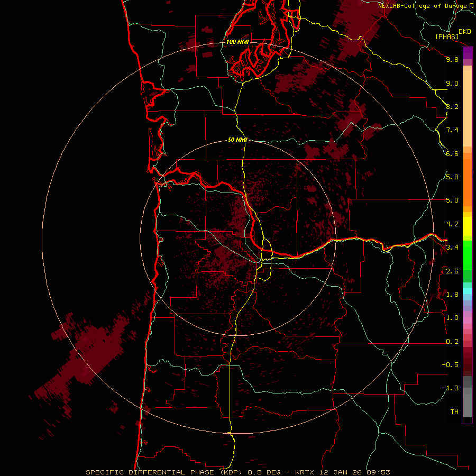The height and width of the screenshot is (476, 476).
Task: Click the -0.5 scale value
Action: [450, 365]
